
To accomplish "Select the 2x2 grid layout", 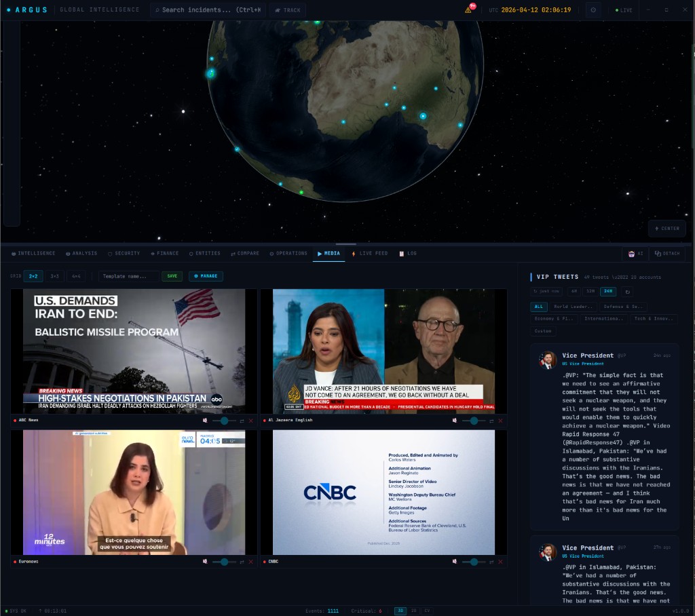I will [33, 276].
